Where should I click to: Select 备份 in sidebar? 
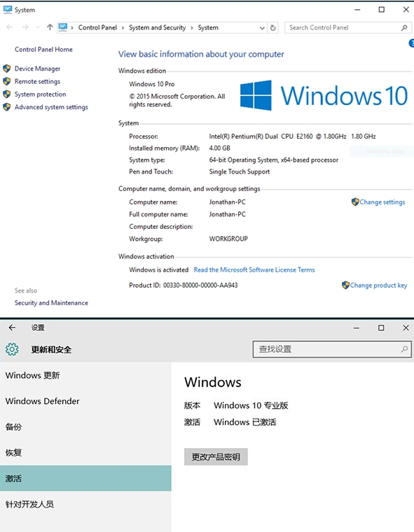[85, 427]
